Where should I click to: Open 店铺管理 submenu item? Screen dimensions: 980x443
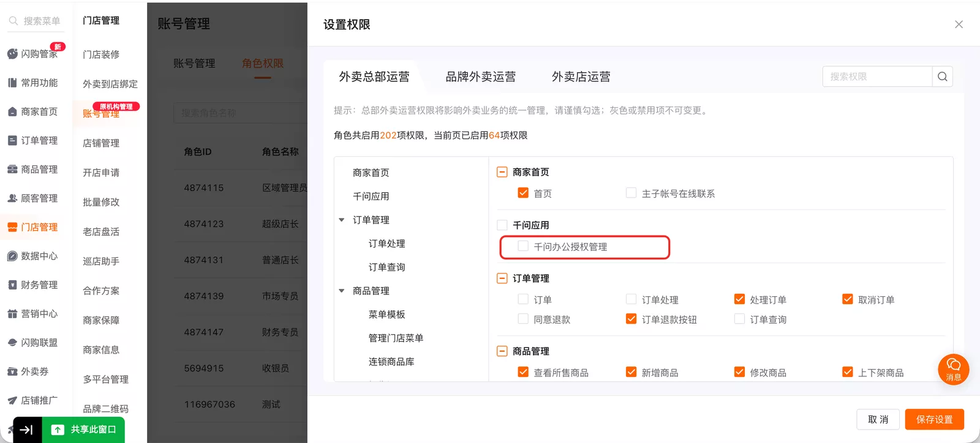click(x=101, y=143)
